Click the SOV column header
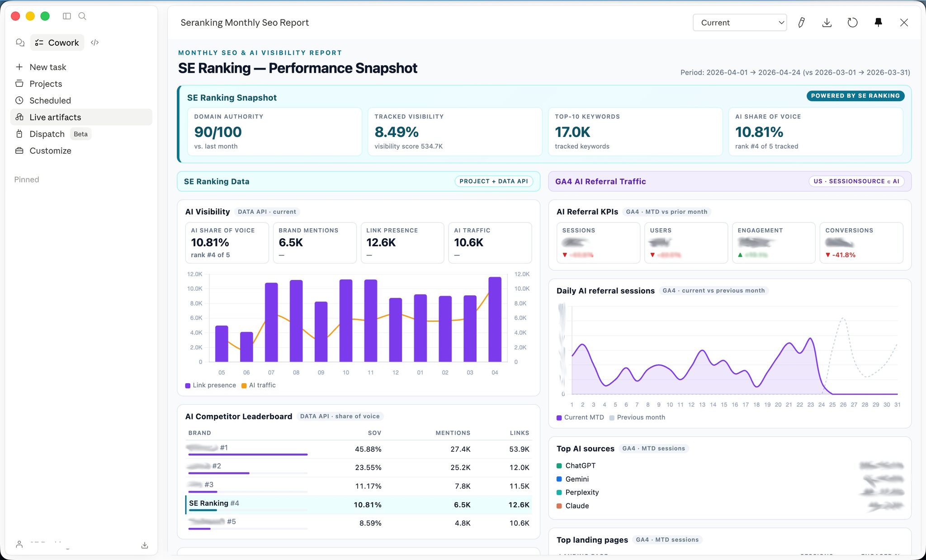 tap(374, 433)
